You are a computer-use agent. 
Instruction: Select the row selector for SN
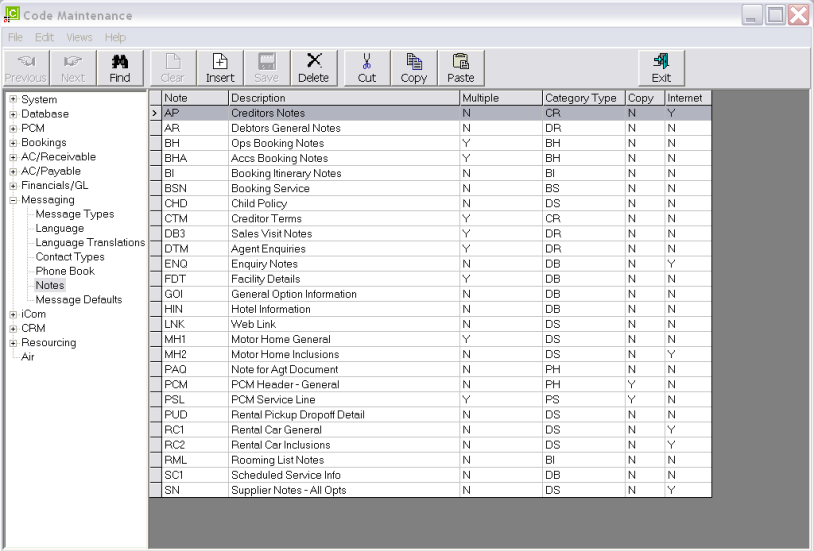pyautogui.click(x=155, y=490)
